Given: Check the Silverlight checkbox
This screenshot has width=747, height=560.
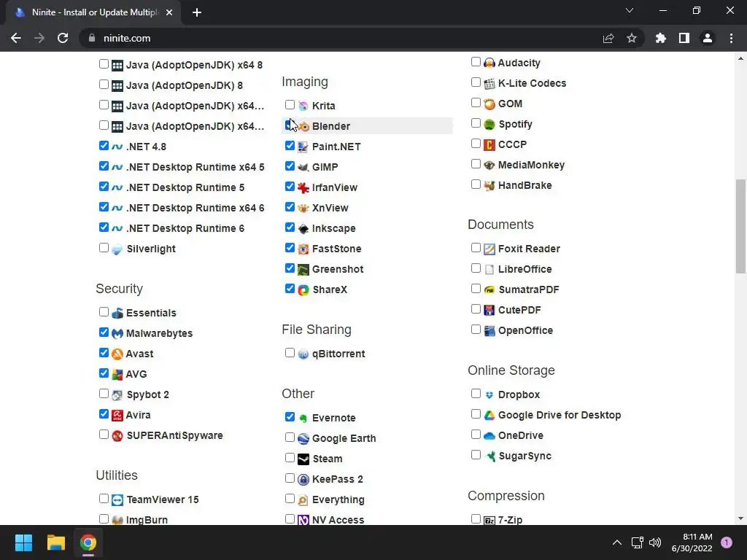Looking at the screenshot, I should [104, 248].
